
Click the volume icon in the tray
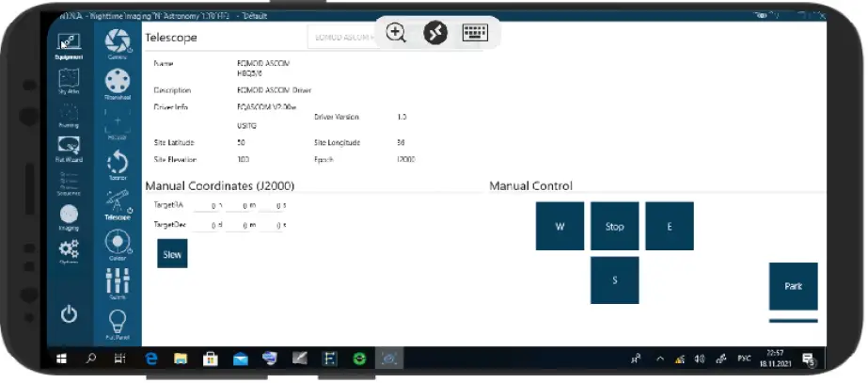[700, 359]
